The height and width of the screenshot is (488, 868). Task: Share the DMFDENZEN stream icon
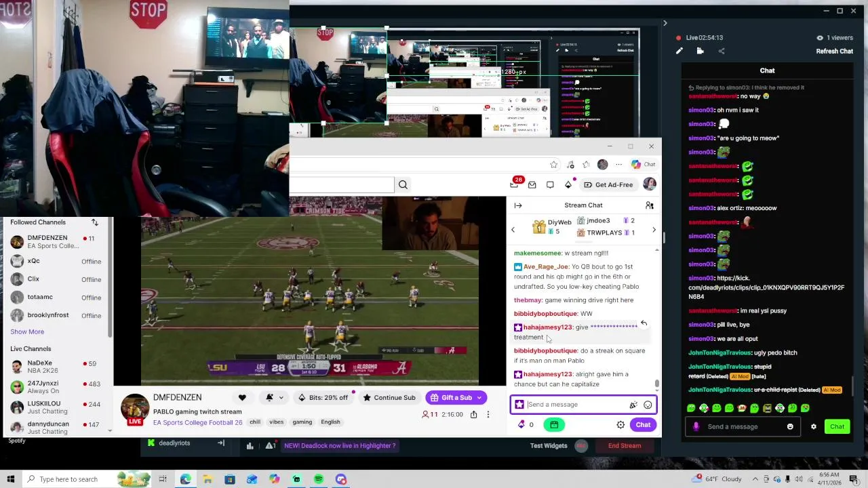(473, 414)
